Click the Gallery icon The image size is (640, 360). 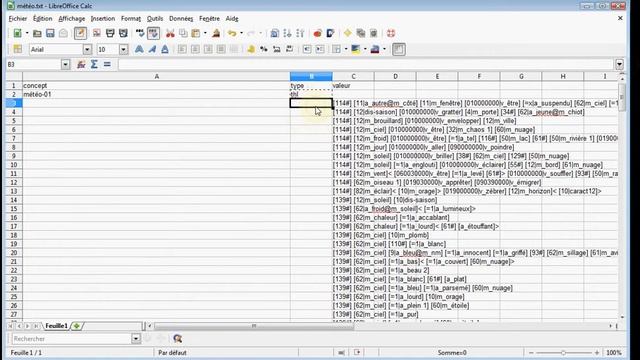tap(360, 33)
